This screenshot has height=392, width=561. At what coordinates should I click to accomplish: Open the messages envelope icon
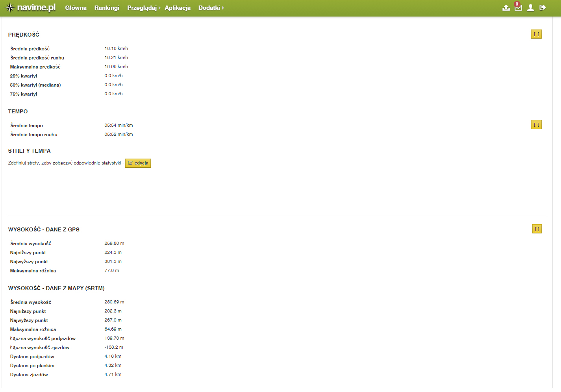click(x=518, y=7)
